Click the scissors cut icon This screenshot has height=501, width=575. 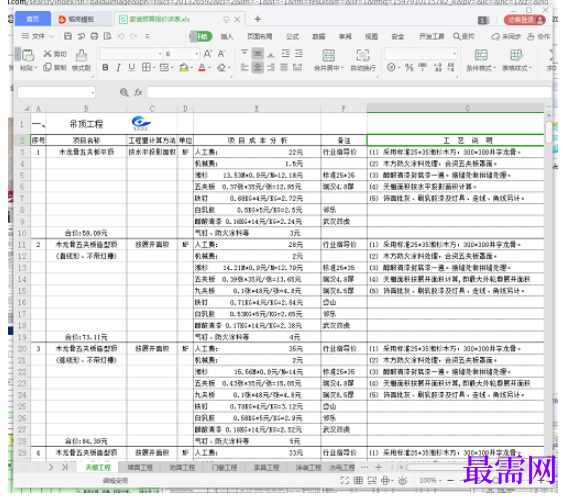(x=47, y=54)
